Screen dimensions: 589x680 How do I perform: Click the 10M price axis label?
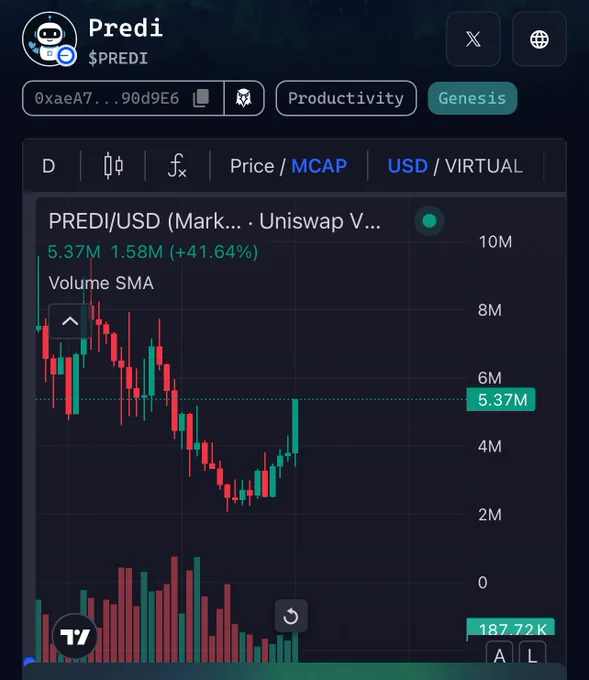click(495, 242)
